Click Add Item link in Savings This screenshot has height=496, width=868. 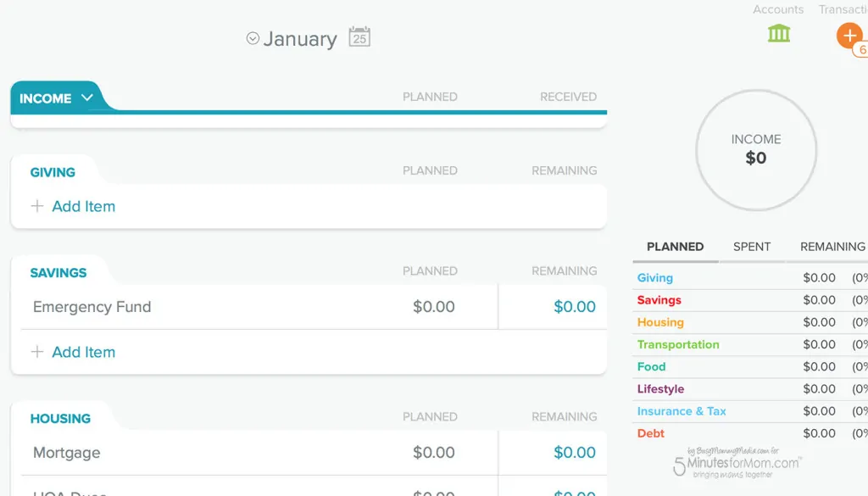pyautogui.click(x=83, y=352)
